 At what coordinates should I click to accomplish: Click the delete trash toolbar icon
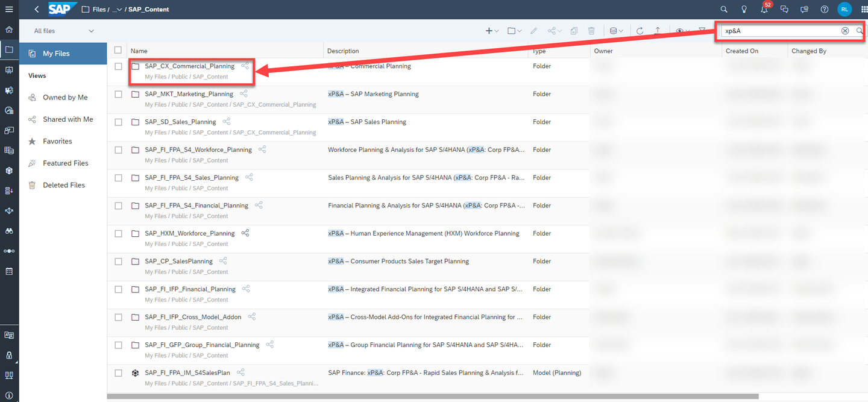tap(591, 31)
